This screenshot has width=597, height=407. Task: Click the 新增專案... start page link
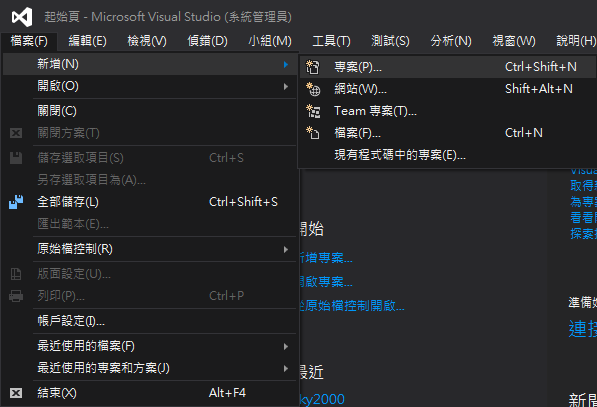pos(326,258)
